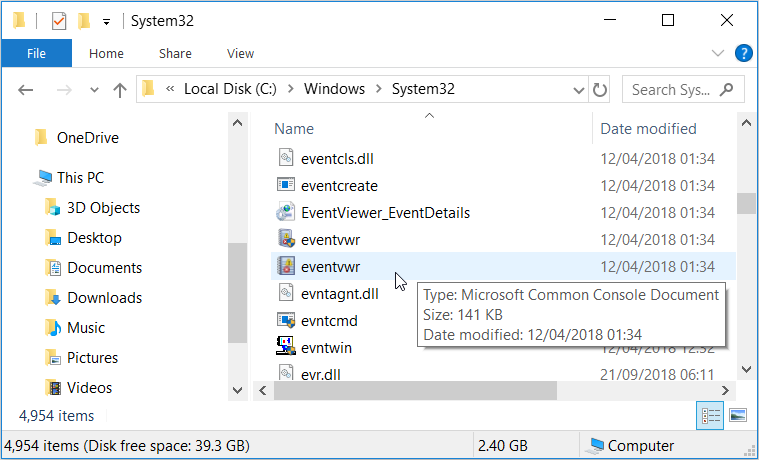Click the eventcreate application icon

[285, 186]
